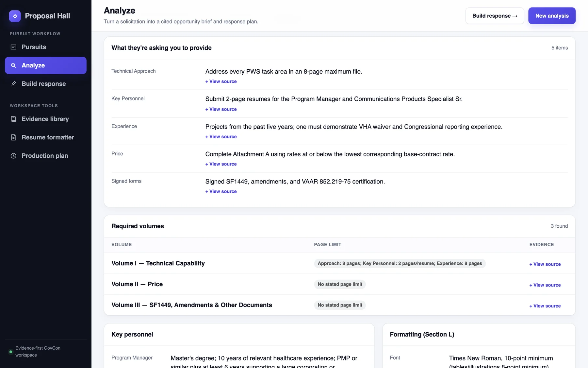
Task: Click the Resume formatter document icon
Action: point(13,137)
